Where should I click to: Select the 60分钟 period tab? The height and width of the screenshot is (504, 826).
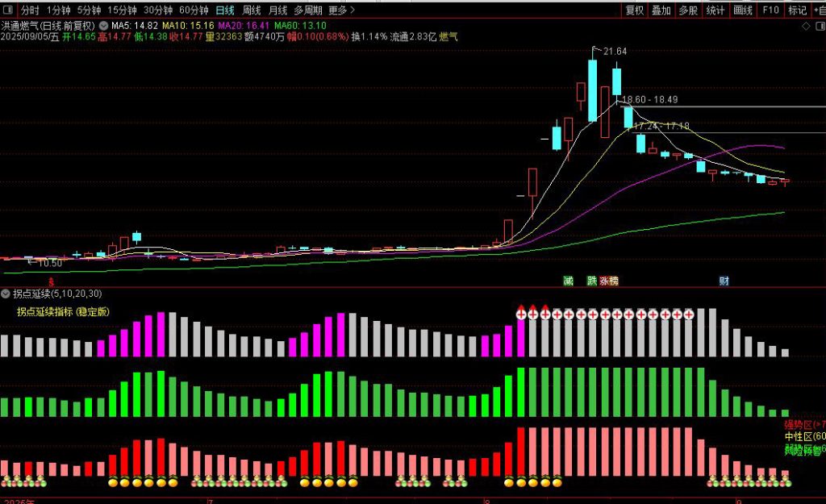click(x=193, y=10)
